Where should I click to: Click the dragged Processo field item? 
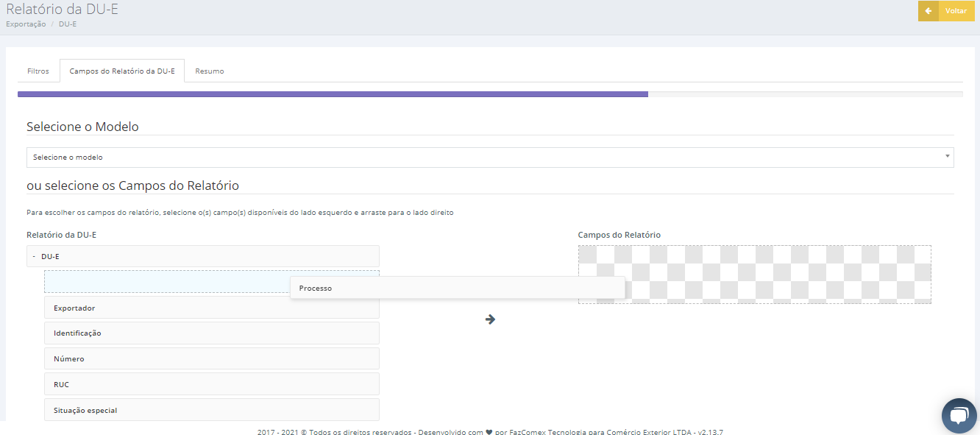458,288
